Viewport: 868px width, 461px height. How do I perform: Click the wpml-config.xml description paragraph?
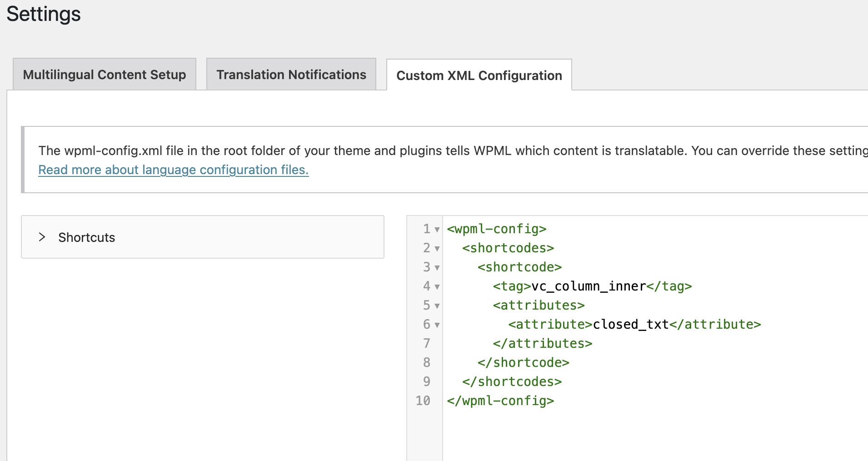coord(453,150)
